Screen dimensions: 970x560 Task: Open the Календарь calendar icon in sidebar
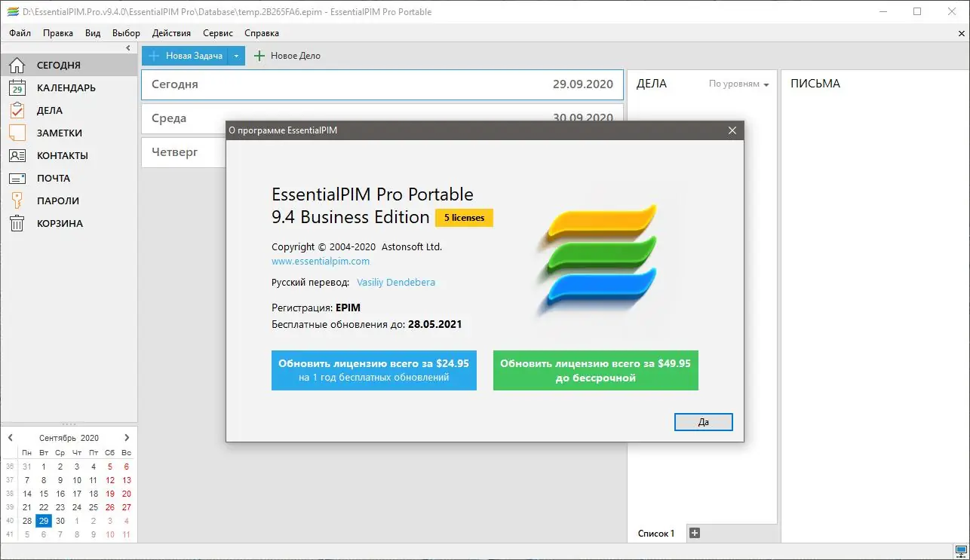tap(17, 87)
